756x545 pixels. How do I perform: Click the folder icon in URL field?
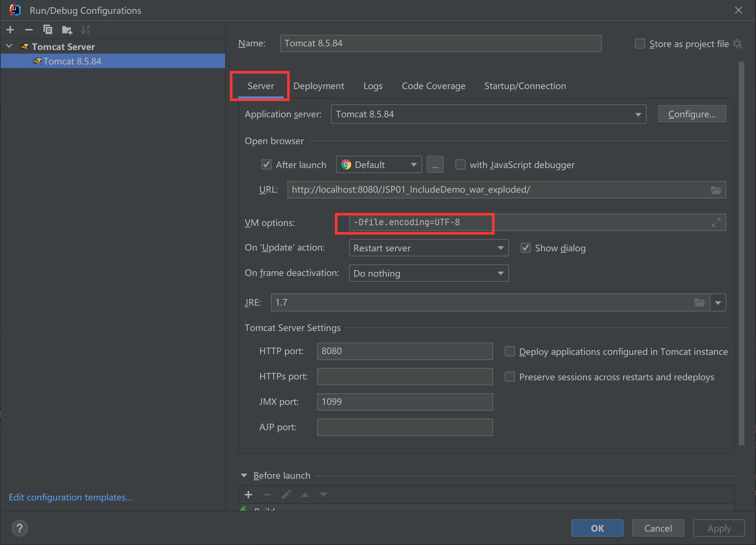coord(716,190)
